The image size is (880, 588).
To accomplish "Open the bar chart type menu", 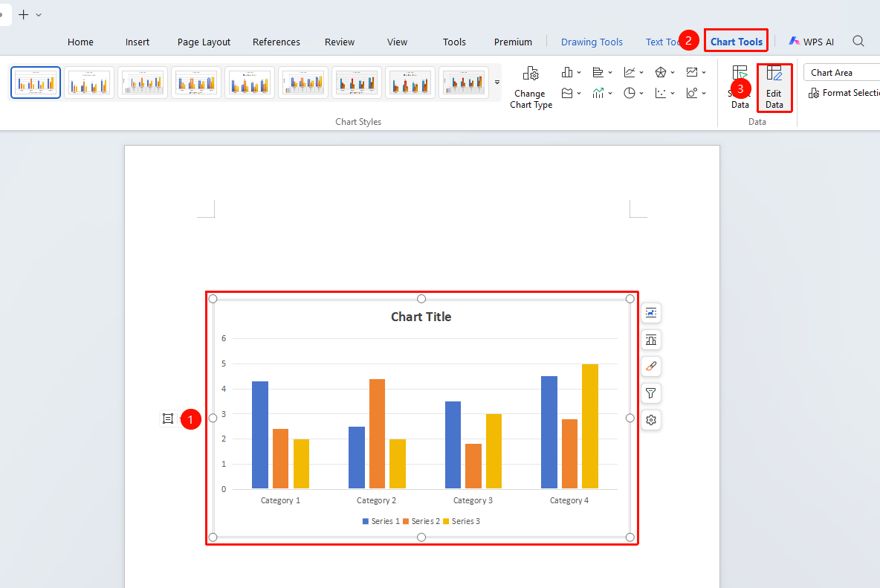I will click(x=601, y=72).
